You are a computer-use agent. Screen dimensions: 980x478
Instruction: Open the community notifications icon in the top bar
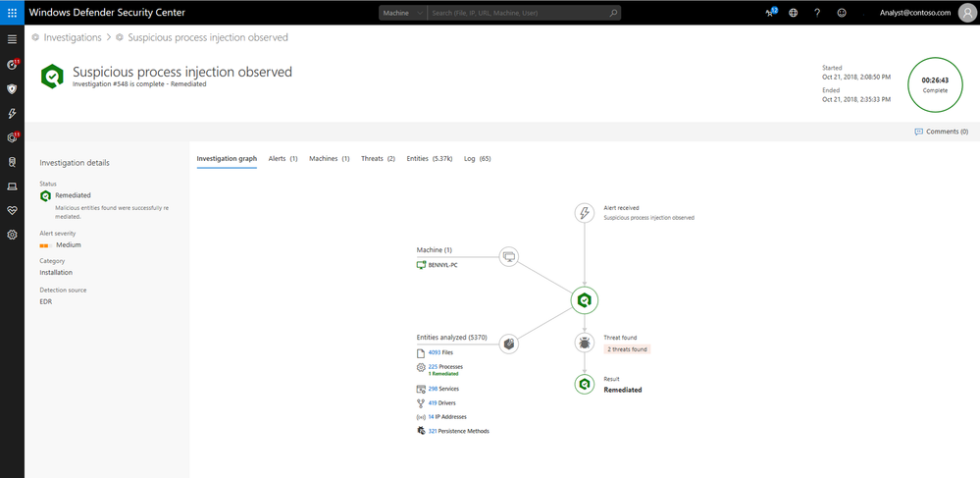[771, 13]
